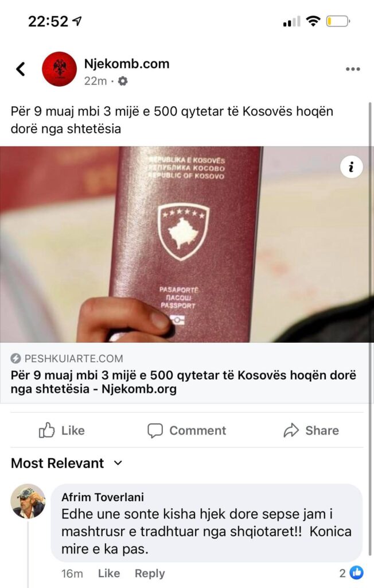Open the Njekomb.com page name link

[127, 64]
